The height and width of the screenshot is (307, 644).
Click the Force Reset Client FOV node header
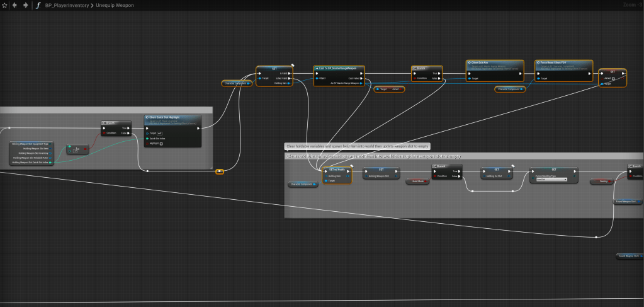tap(563, 63)
